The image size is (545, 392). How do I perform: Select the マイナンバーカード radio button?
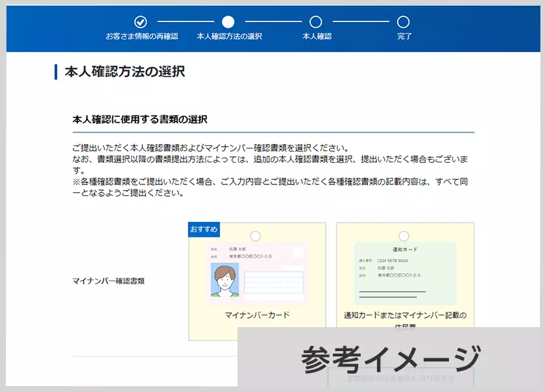256,236
